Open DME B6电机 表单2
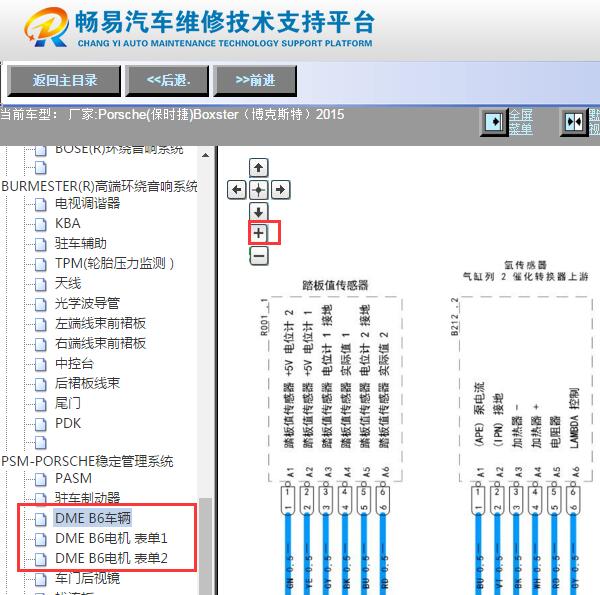 (x=111, y=558)
